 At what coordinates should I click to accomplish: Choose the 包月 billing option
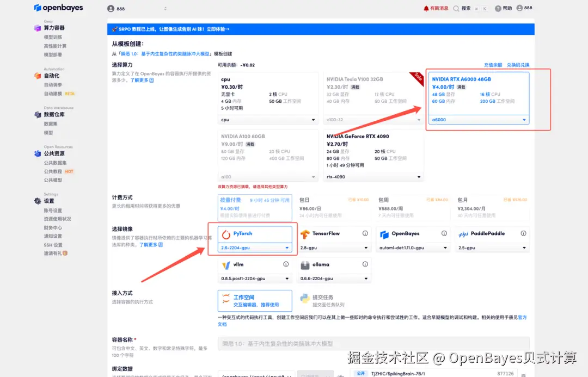pyautogui.click(x=492, y=208)
